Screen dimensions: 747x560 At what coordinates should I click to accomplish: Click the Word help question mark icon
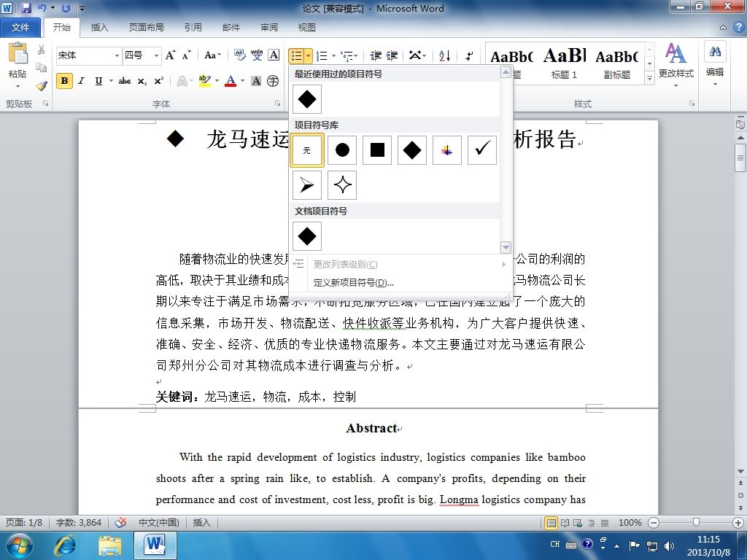point(738,27)
